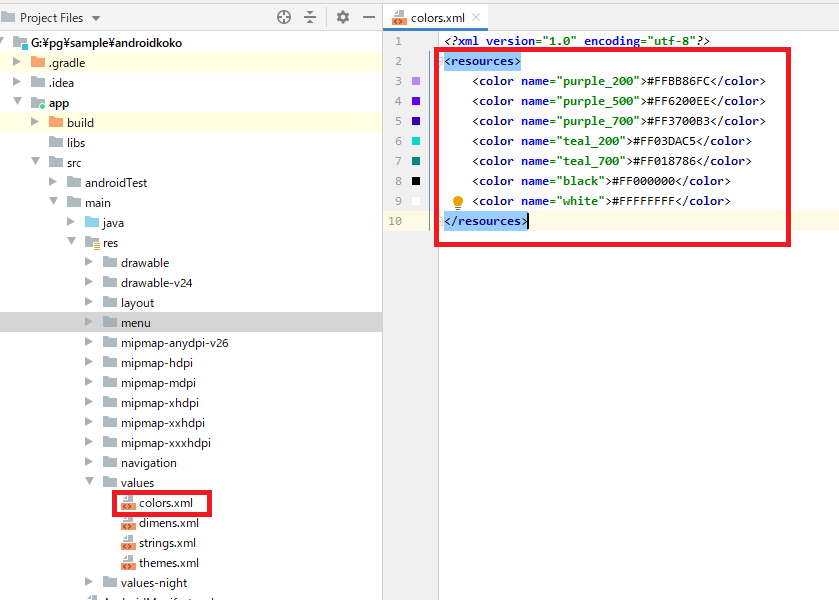Select the java source folder
This screenshot has width=839, height=600.
tap(113, 223)
